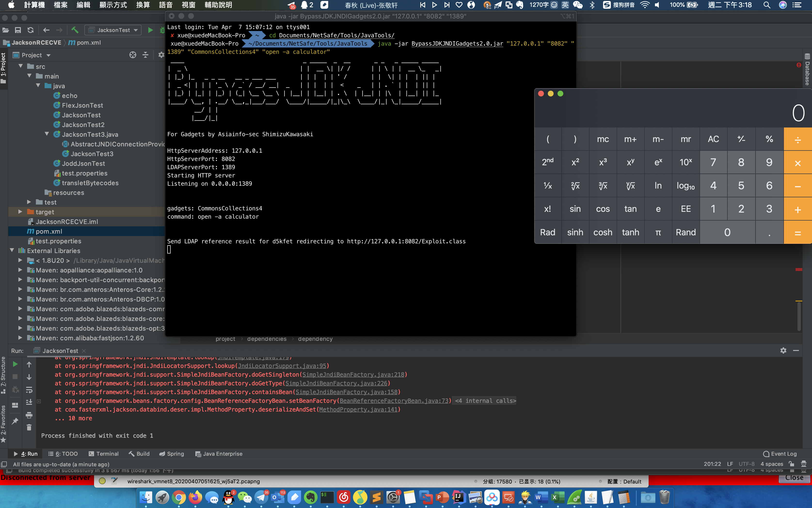Open the JndiLocatorSupport.java:95 stack trace link
Image resolution: width=812 pixels, height=508 pixels.
[x=282, y=366]
